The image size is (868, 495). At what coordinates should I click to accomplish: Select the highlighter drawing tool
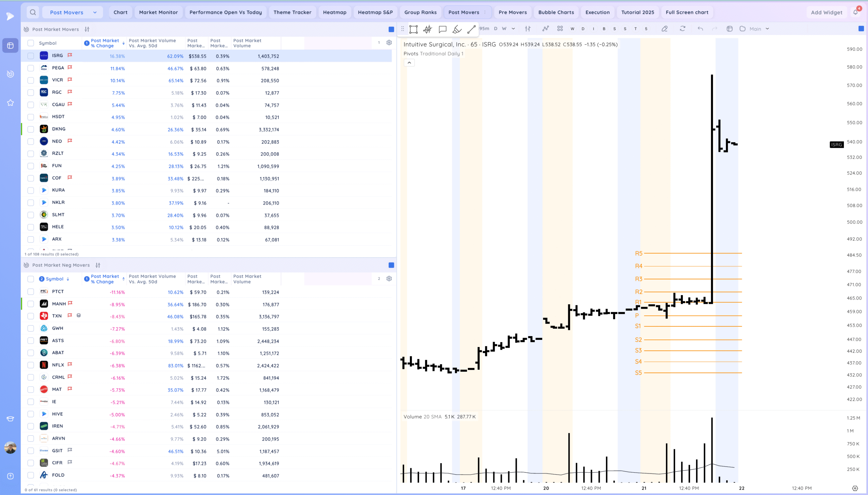pyautogui.click(x=457, y=29)
